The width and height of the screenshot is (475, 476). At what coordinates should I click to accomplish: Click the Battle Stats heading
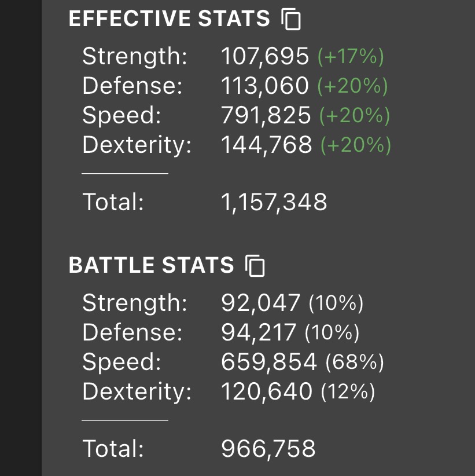(152, 265)
